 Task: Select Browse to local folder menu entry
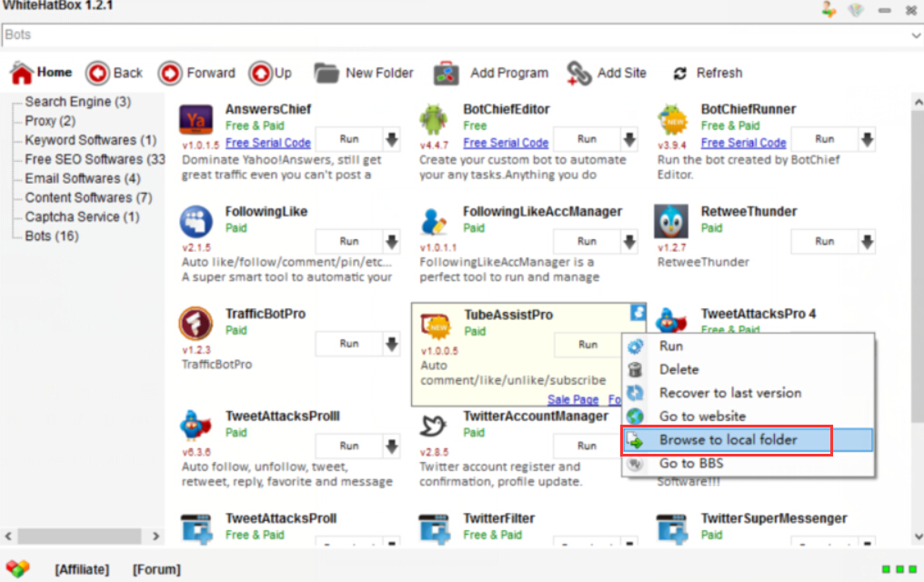click(x=728, y=440)
